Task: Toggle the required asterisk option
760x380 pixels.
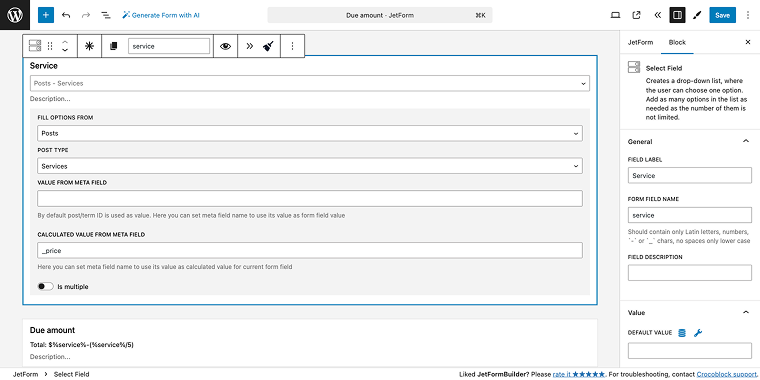Action: [x=89, y=46]
